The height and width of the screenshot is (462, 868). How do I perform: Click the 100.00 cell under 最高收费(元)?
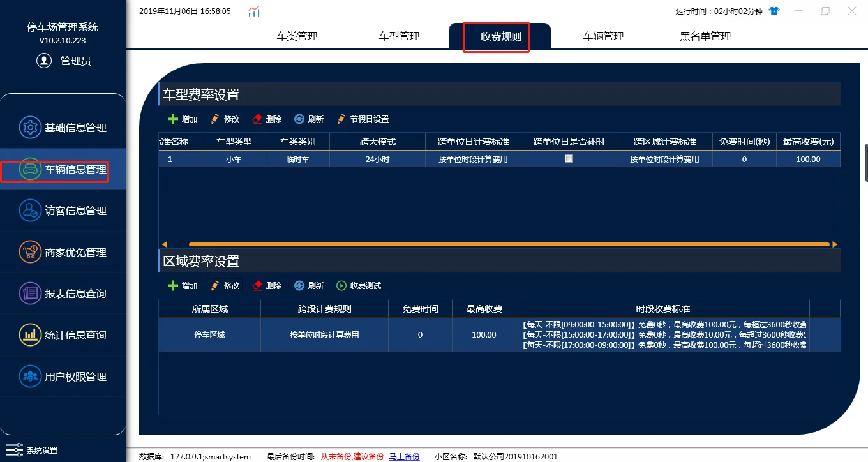(x=809, y=159)
